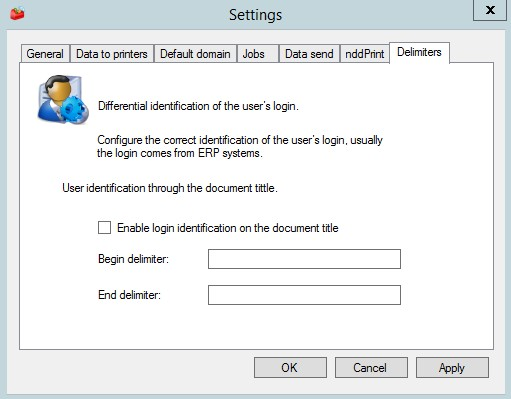Viewport: 511px width, 399px height.
Task: Apply the settings changes
Action: (x=452, y=368)
